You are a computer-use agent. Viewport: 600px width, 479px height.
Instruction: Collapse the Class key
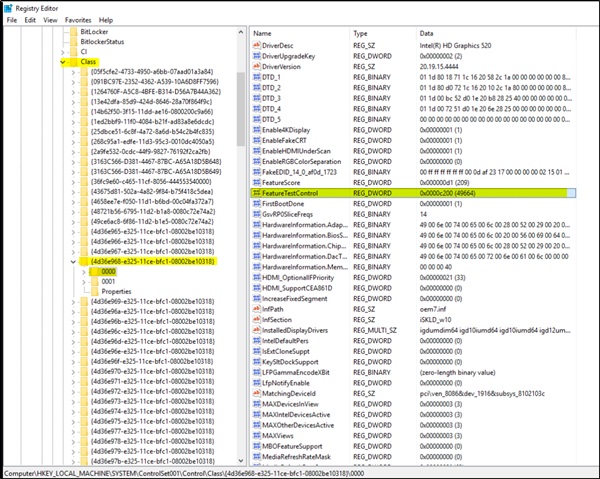[x=62, y=62]
